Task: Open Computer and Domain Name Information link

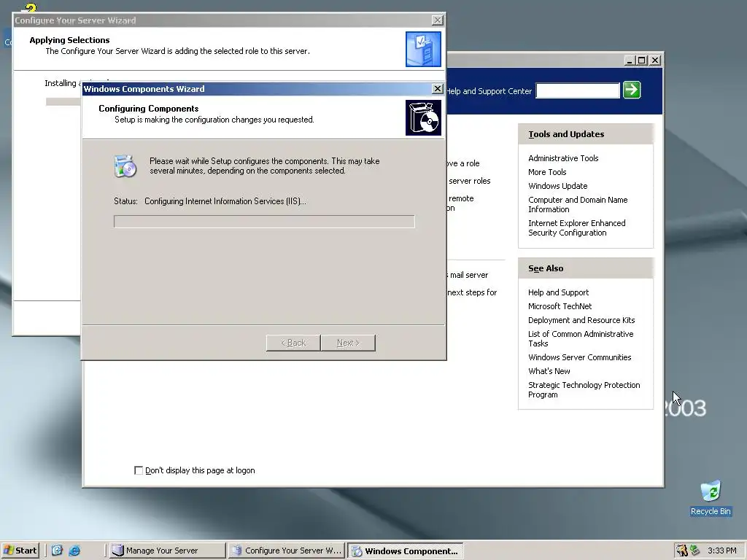Action: point(578,204)
